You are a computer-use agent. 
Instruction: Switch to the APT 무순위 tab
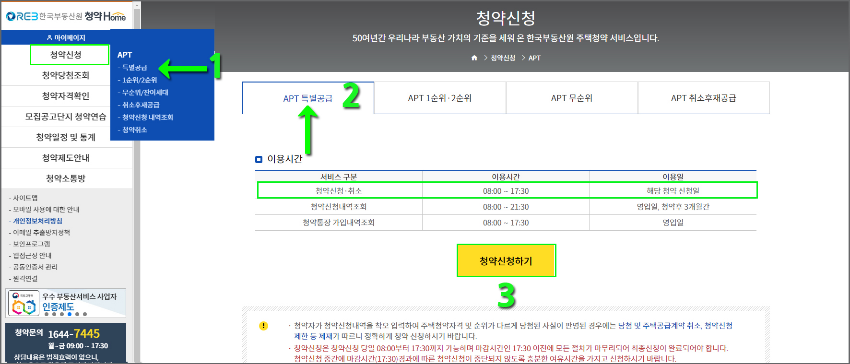[x=572, y=98]
